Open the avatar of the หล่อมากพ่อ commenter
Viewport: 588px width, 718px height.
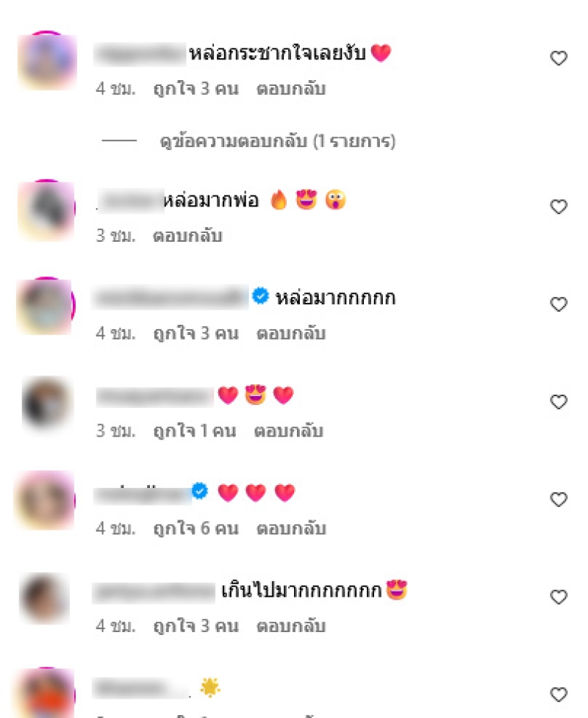[46, 210]
